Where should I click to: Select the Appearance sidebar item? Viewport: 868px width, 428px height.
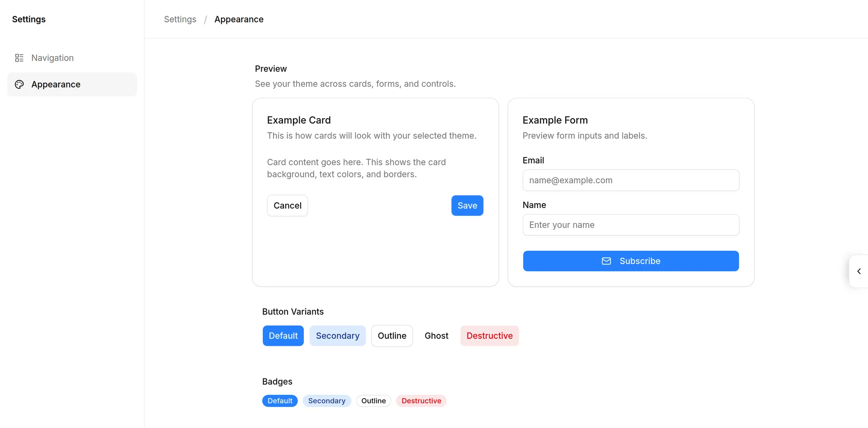(x=72, y=85)
